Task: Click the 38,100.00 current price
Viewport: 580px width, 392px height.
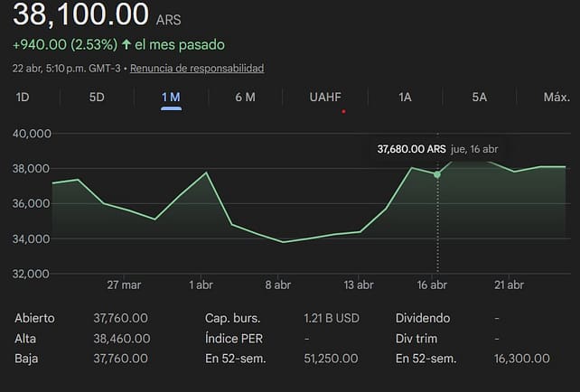Action: (81, 14)
